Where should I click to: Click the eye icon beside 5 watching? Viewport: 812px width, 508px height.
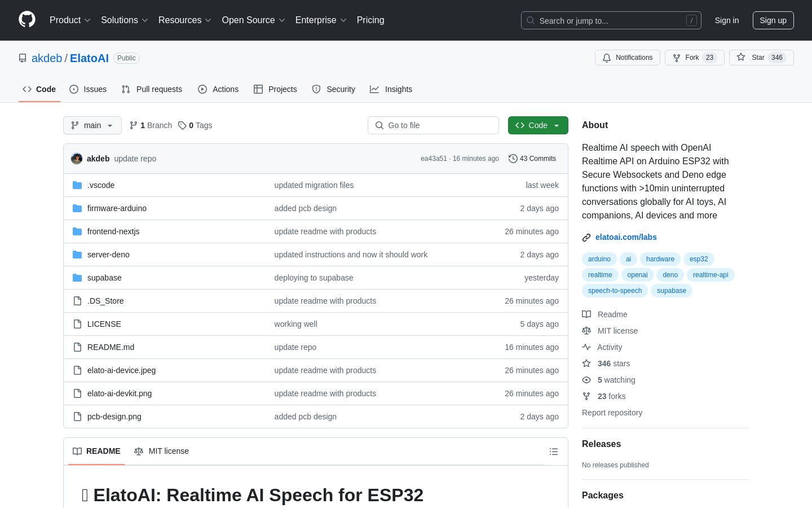(x=586, y=380)
